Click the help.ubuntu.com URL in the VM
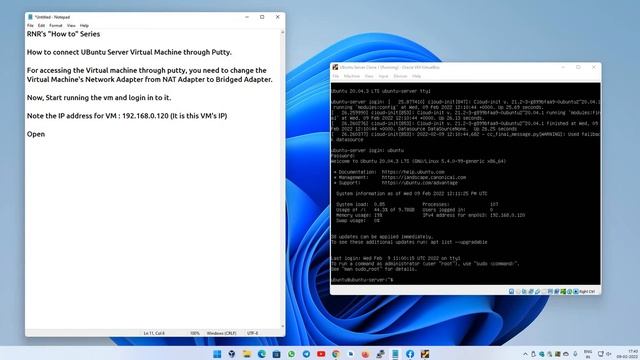640x360 pixels. pos(413,172)
